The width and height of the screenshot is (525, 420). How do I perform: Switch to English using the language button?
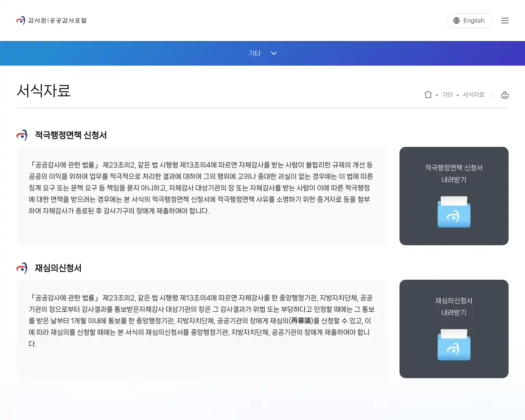point(470,21)
